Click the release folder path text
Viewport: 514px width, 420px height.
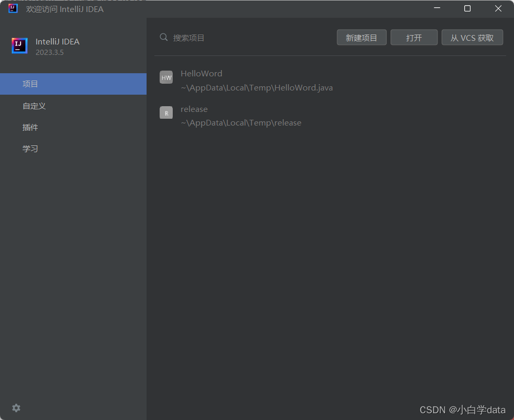pos(240,122)
